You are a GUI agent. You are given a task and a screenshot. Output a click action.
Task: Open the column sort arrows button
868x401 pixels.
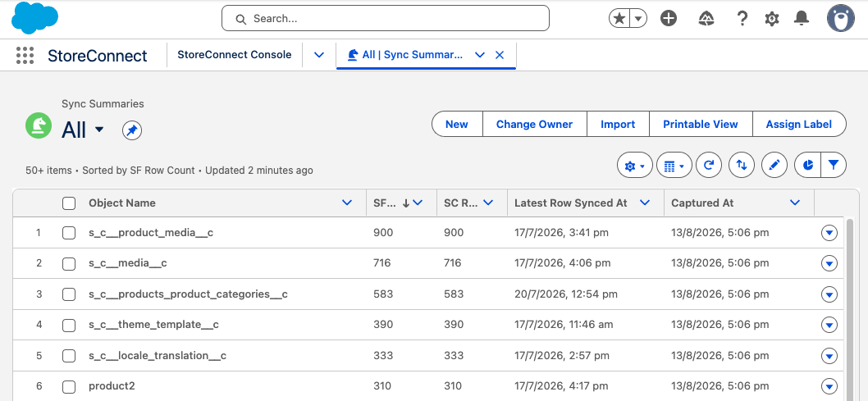pyautogui.click(x=741, y=165)
